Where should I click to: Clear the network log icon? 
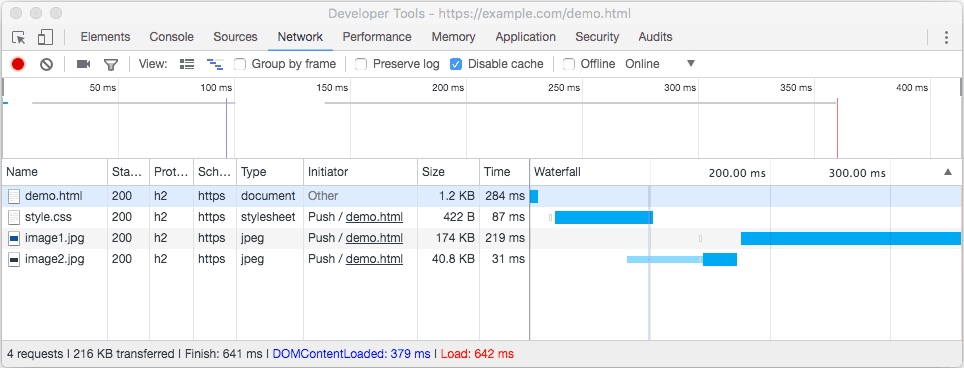[46, 64]
